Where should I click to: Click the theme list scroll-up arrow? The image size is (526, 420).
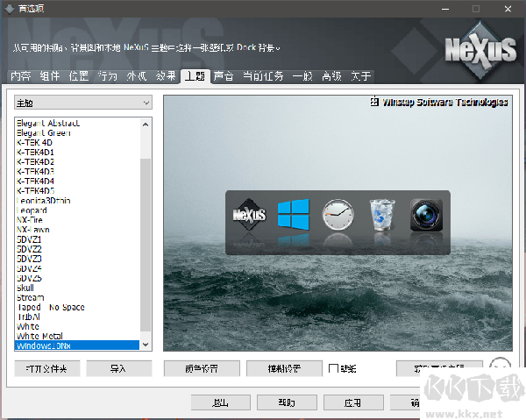tap(146, 124)
